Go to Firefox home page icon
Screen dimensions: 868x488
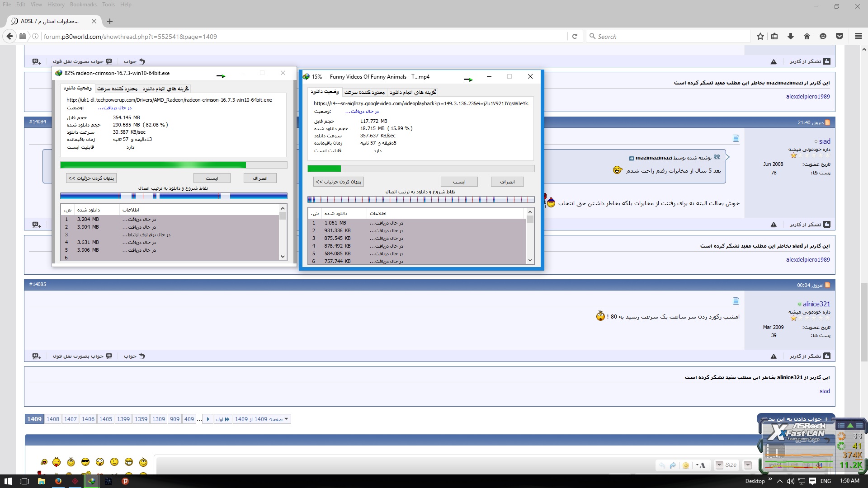click(x=807, y=36)
